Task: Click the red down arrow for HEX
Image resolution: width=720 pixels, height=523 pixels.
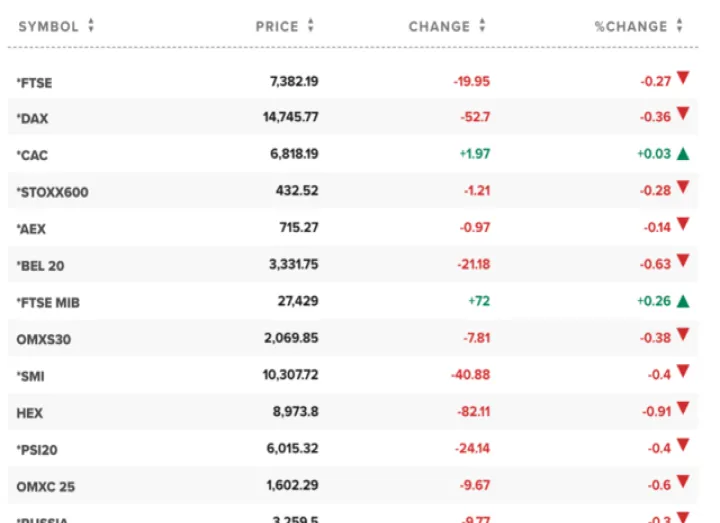Action: coord(683,409)
